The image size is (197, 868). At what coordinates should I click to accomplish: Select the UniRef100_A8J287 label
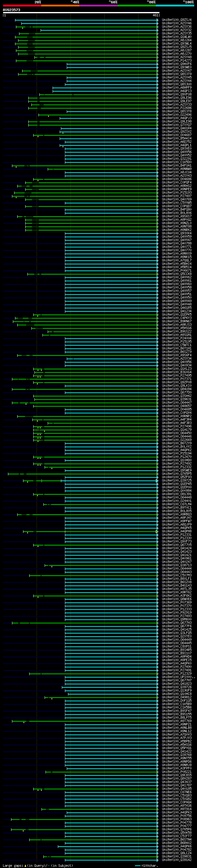tap(176, 50)
